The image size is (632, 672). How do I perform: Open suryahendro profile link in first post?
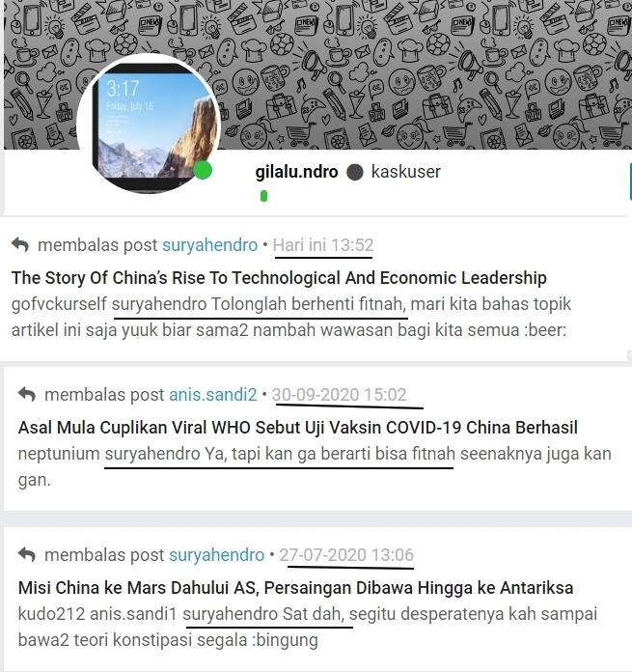click(x=209, y=245)
